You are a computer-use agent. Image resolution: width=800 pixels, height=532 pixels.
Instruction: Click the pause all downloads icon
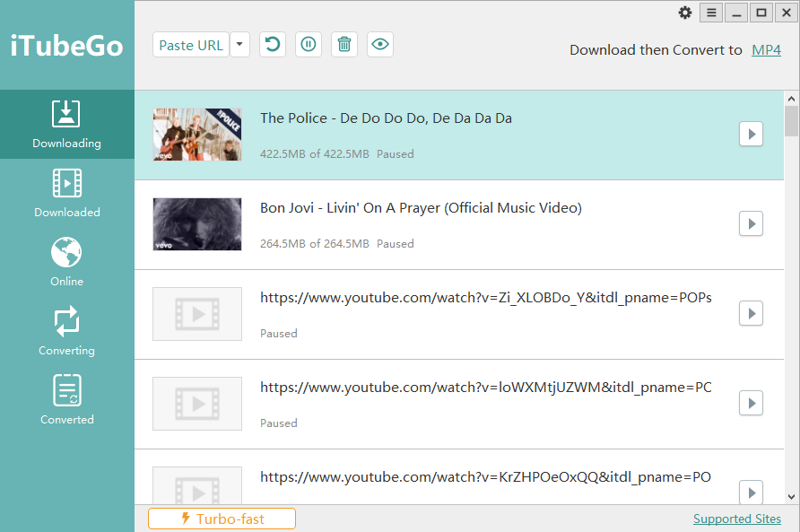pos(309,45)
